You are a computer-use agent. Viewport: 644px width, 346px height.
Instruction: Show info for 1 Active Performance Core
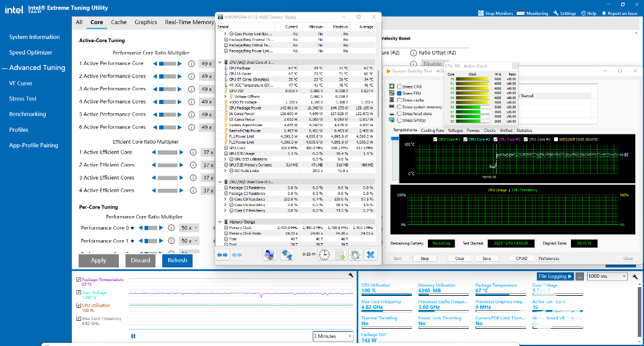tap(191, 64)
